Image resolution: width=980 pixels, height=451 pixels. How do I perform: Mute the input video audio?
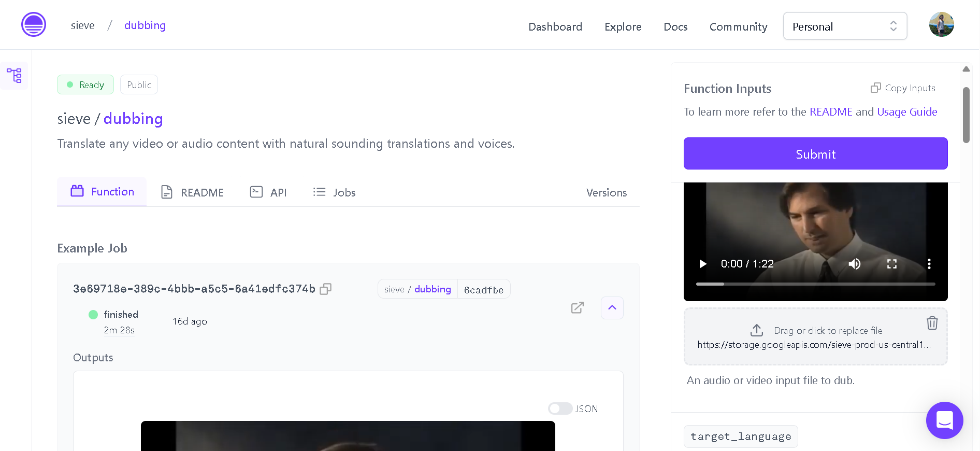click(854, 264)
